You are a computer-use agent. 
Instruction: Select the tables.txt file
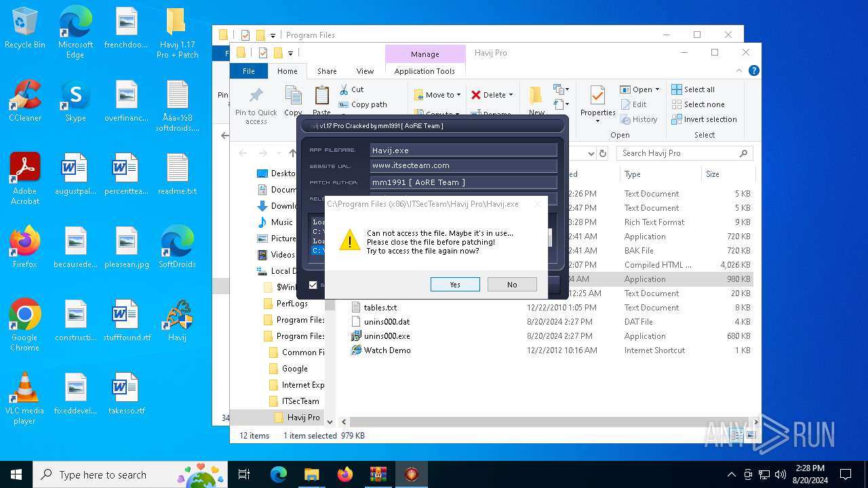tap(380, 308)
